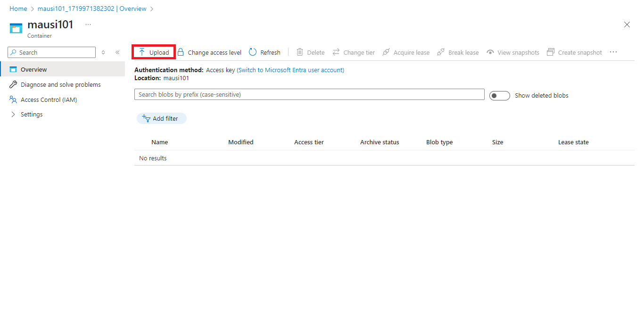Viewport: 644px width, 315px height.
Task: Sort by the Name column header
Action: [x=160, y=142]
